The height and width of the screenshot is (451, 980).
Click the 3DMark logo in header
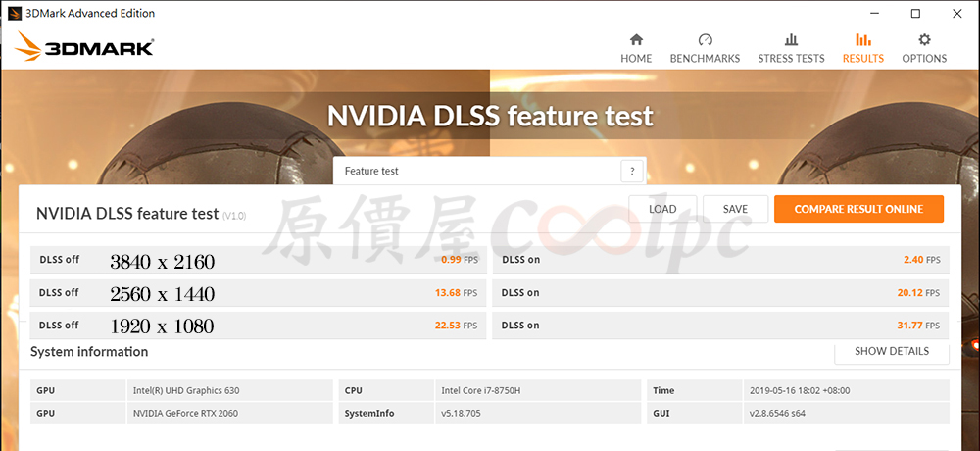coord(84,47)
